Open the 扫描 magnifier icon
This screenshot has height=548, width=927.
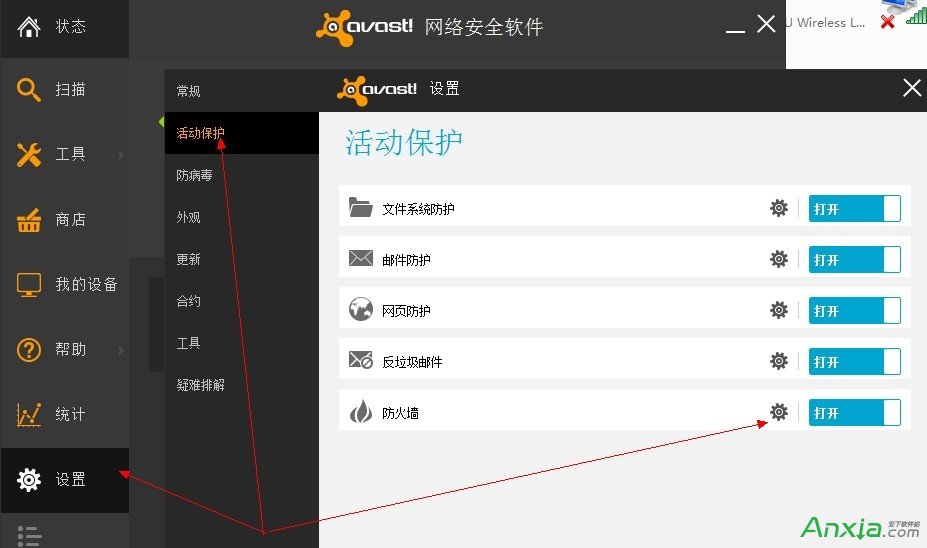click(x=28, y=90)
